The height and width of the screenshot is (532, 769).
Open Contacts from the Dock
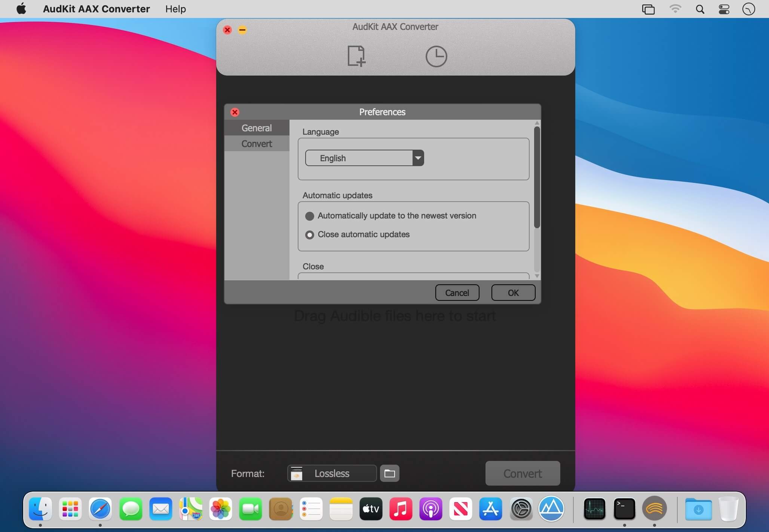(281, 508)
